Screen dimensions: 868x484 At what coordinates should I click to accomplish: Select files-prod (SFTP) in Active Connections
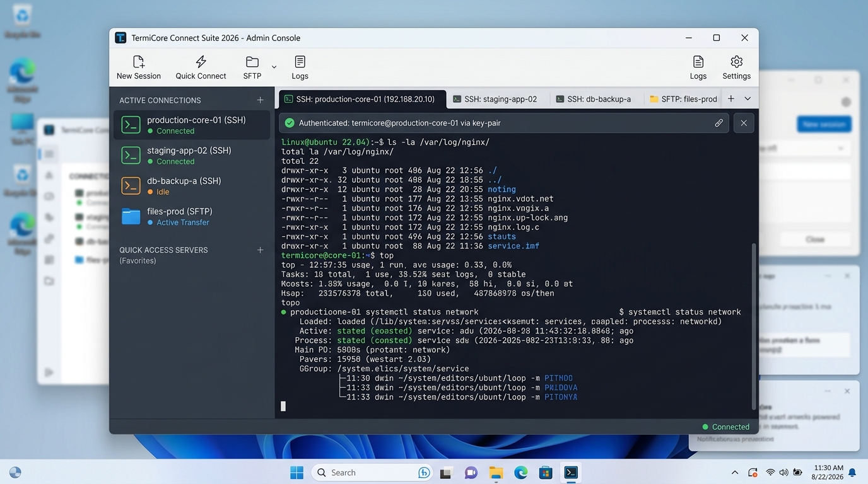pos(192,216)
